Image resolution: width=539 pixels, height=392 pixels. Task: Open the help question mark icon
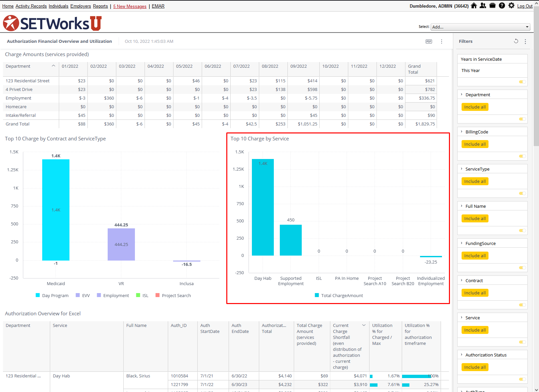point(502,6)
